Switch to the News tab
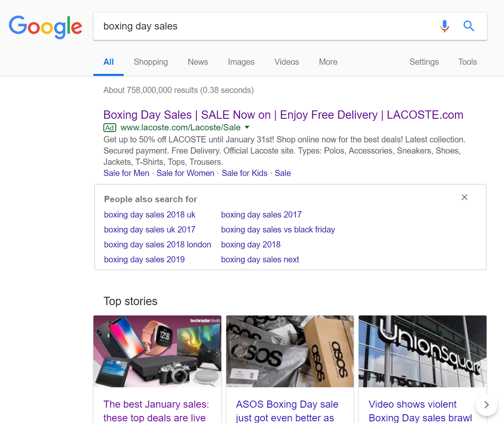Viewport: 504px width, 423px height. (x=198, y=62)
